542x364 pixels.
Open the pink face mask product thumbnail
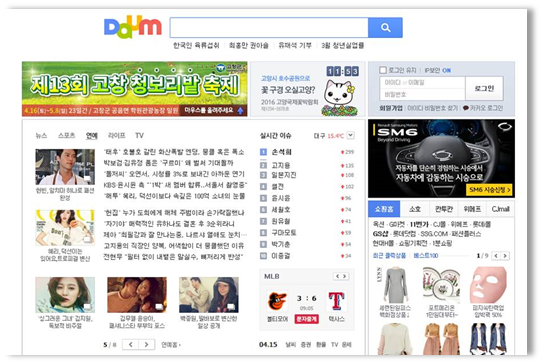coord(488,285)
